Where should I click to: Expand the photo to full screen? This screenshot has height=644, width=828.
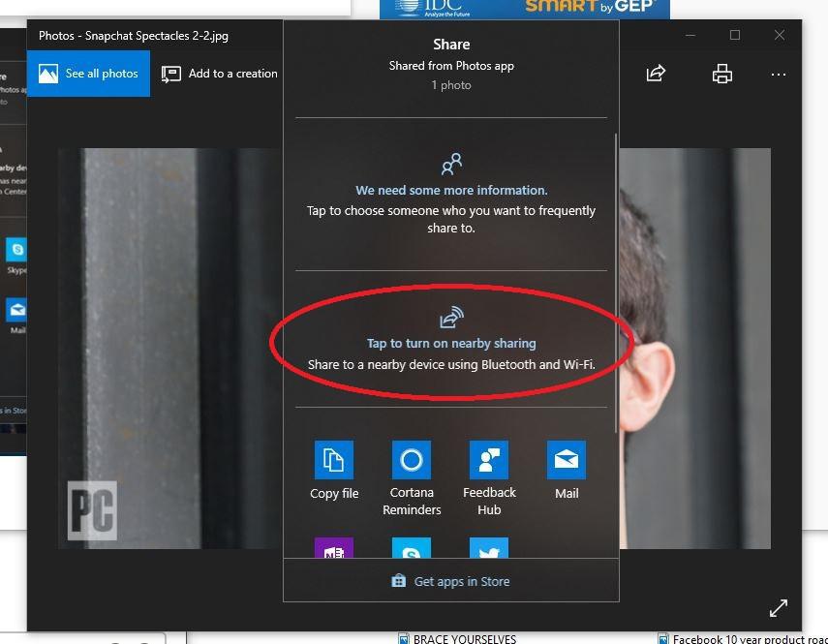(779, 608)
